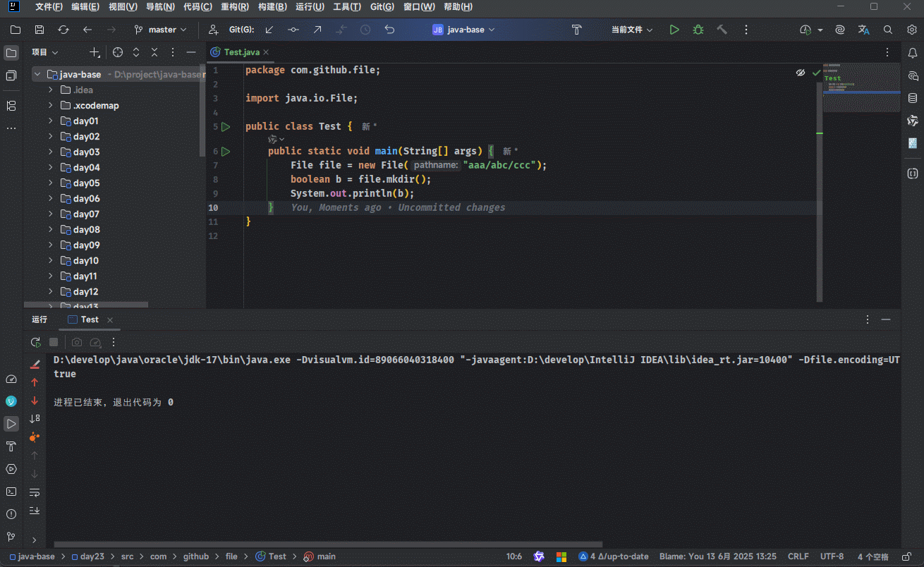Viewport: 924px width, 567px height.
Task: Click the 4 个空格 indent setting
Action: (873, 556)
